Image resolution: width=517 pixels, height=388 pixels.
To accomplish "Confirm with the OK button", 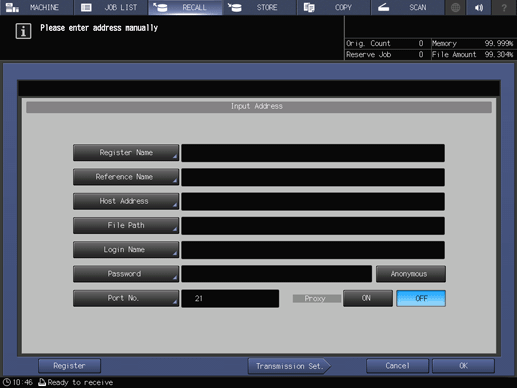I will tap(463, 366).
